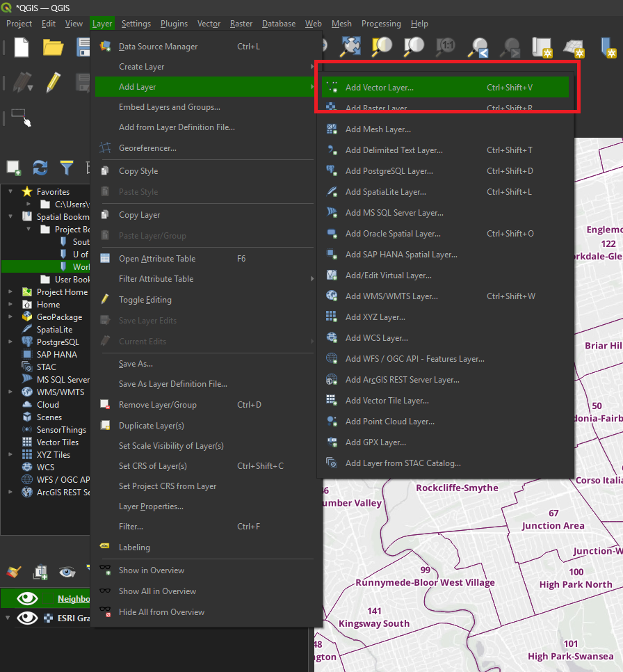Click the Zoom to Selection magnifier icon

tap(382, 47)
